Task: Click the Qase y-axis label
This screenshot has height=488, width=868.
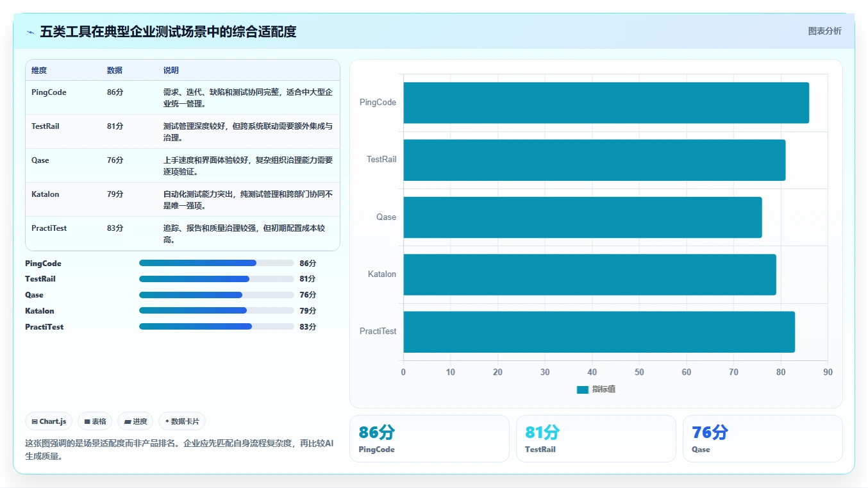Action: point(386,217)
